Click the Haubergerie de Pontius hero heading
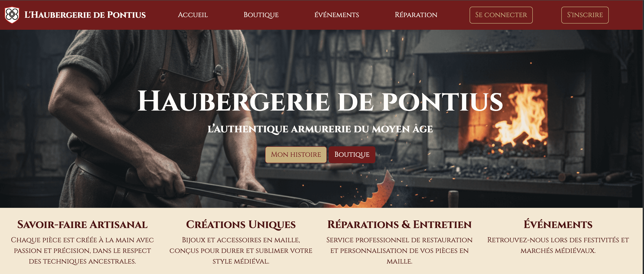Image resolution: width=644 pixels, height=274 pixels. click(x=320, y=102)
